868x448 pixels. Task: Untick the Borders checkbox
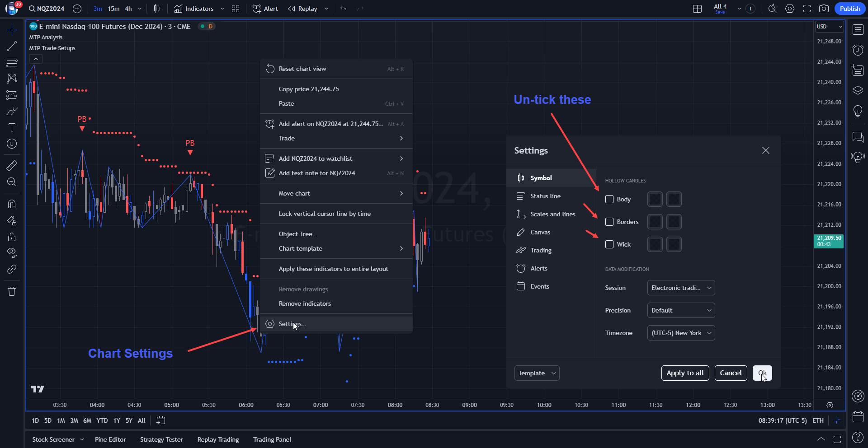tap(609, 222)
